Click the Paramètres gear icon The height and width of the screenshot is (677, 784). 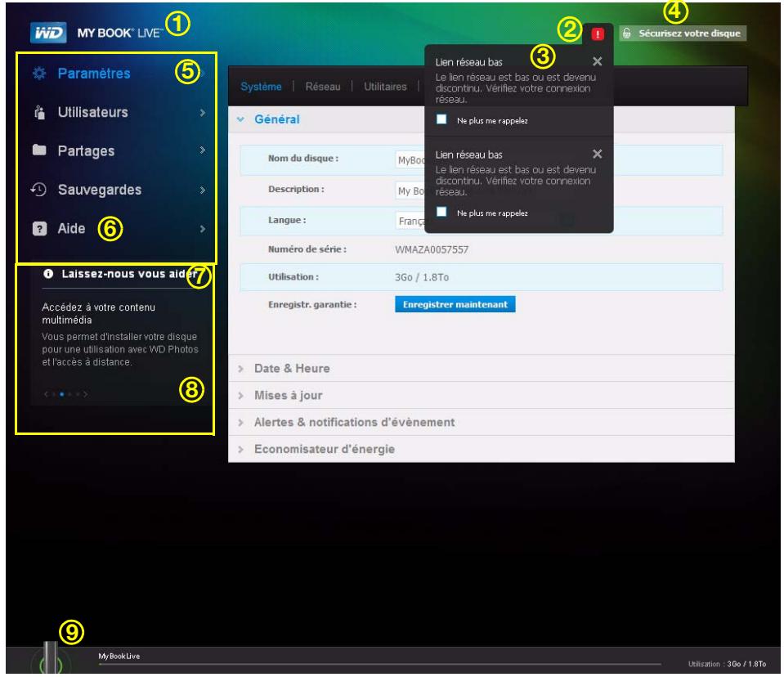[39, 74]
